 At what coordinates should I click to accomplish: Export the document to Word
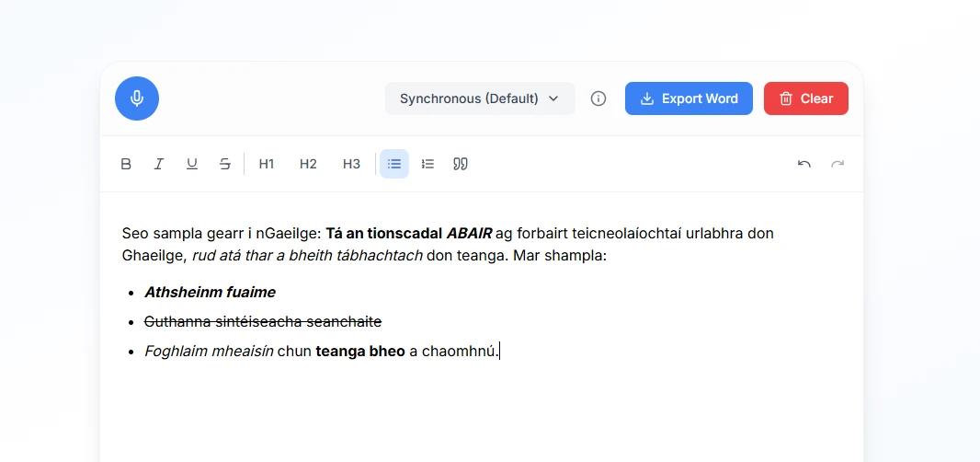tap(689, 98)
